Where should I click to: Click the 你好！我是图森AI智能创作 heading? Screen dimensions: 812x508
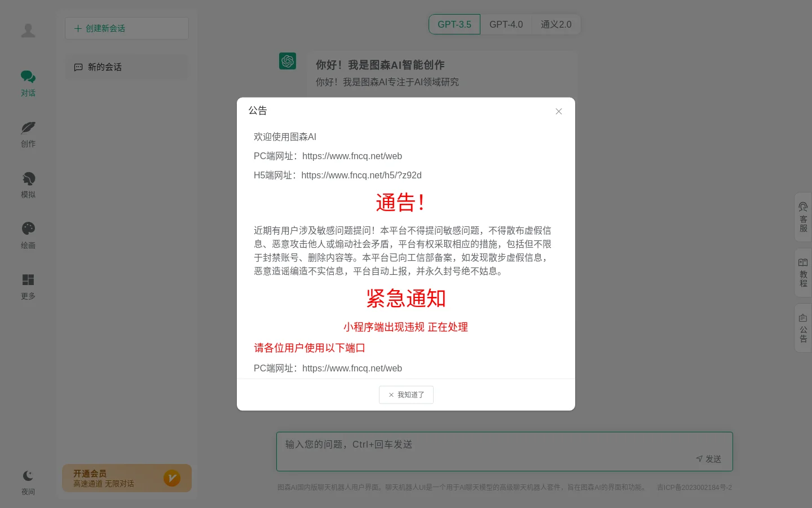pos(380,65)
